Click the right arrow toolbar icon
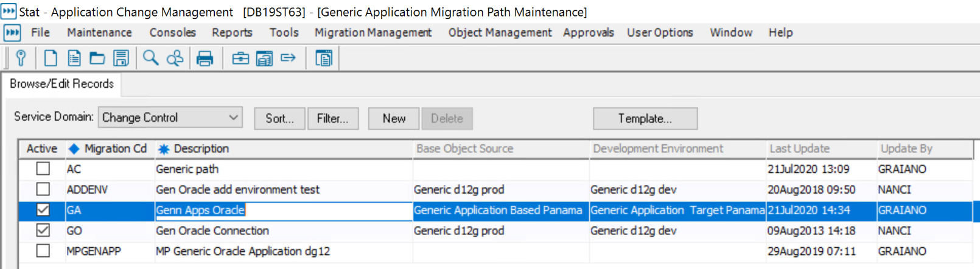The image size is (980, 269). (288, 58)
